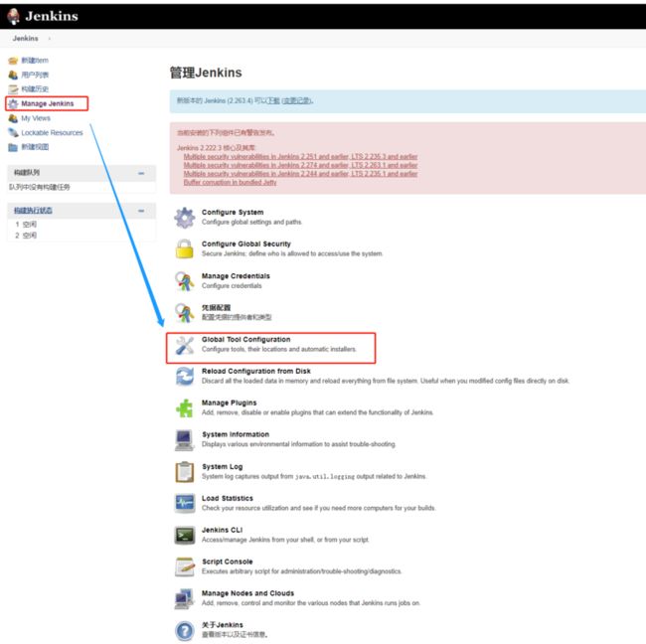Click the new view folder icon
The image size is (646, 644).
tap(13, 147)
